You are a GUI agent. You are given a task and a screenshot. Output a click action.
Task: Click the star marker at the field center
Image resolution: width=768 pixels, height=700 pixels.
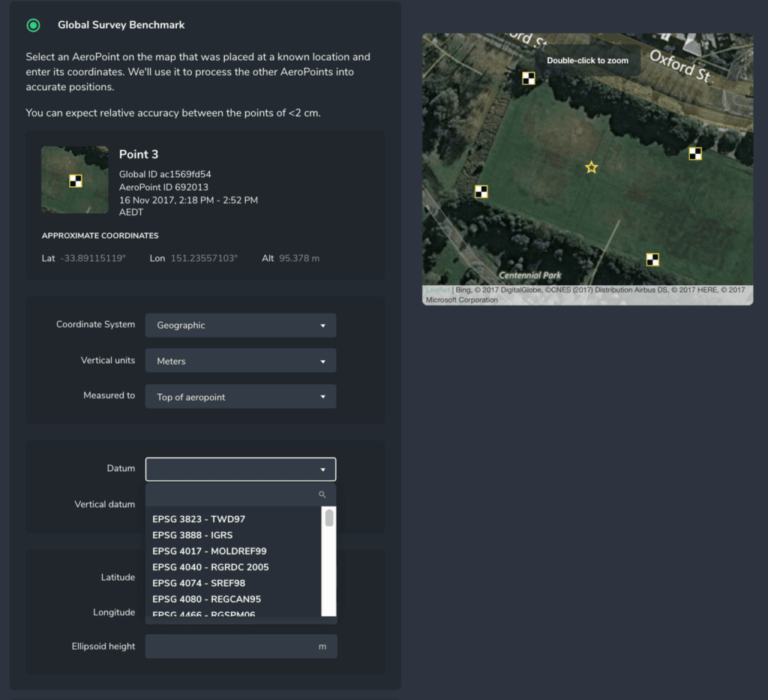(x=591, y=168)
